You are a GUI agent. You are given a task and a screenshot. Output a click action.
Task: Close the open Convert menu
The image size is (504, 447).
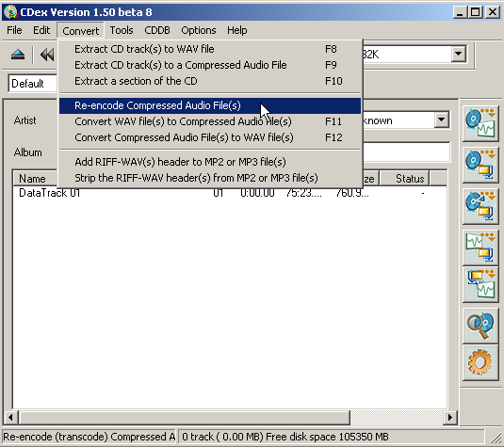pyautogui.click(x=81, y=31)
